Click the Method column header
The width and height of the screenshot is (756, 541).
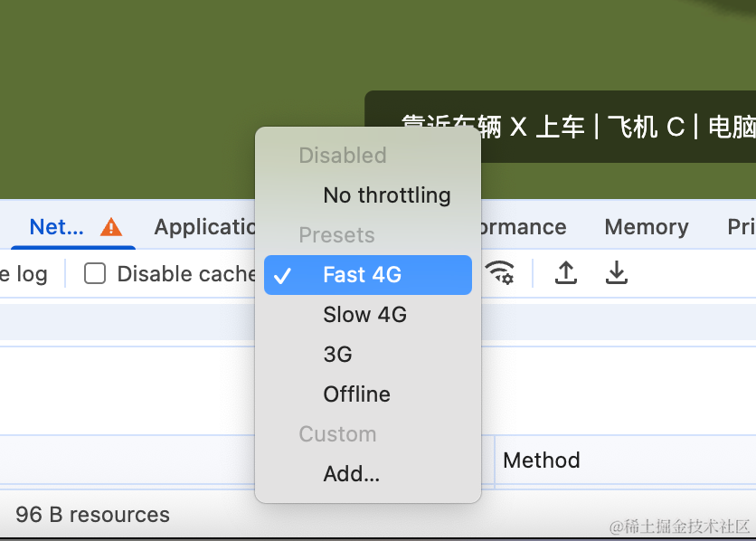click(542, 460)
